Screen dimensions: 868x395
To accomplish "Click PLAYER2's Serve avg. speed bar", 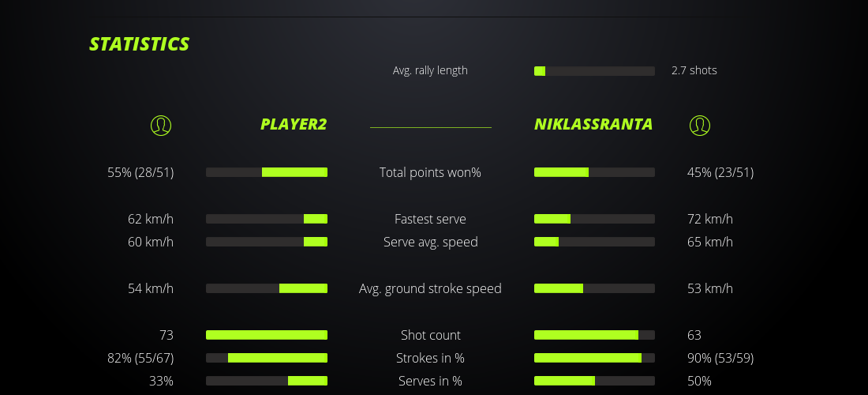I will point(267,242).
